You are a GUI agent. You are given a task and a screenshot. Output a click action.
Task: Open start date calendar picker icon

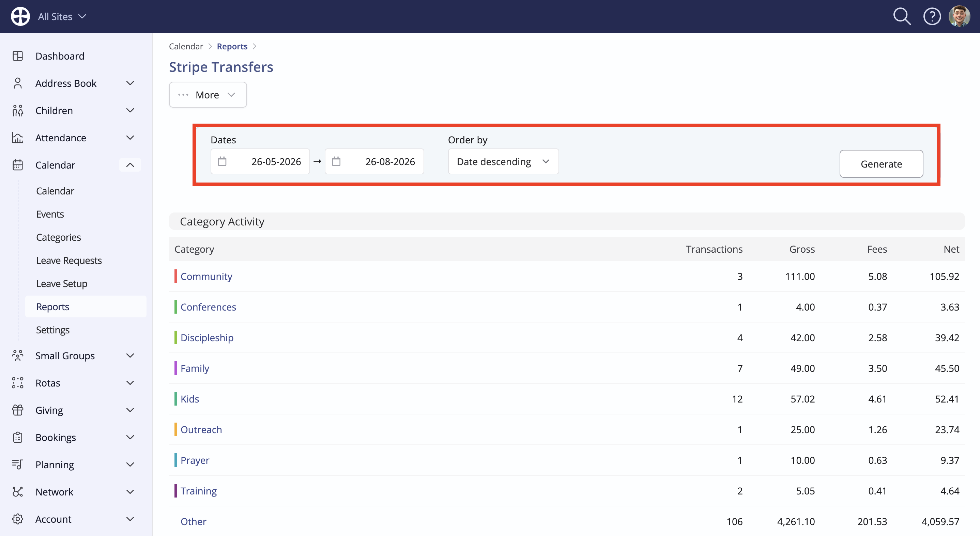point(222,161)
